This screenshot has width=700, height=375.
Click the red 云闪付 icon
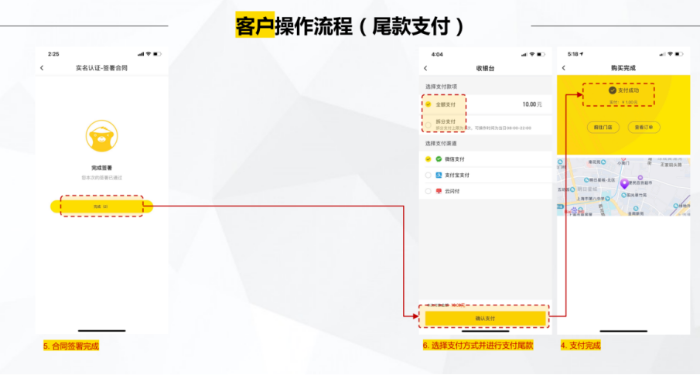(439, 191)
